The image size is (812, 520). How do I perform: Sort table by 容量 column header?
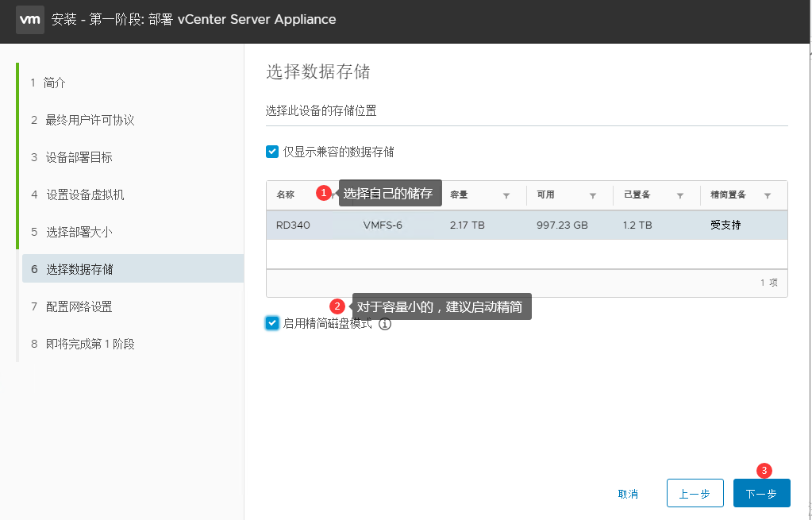(459, 195)
